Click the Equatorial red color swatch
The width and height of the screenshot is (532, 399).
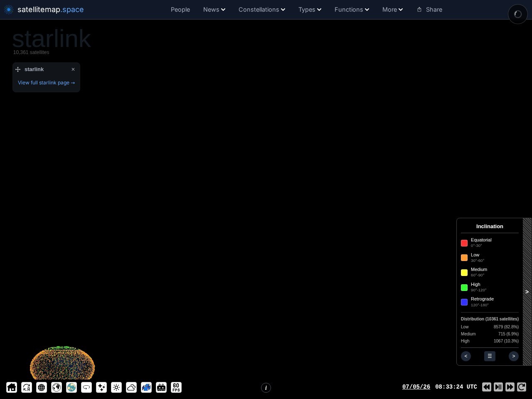(464, 243)
